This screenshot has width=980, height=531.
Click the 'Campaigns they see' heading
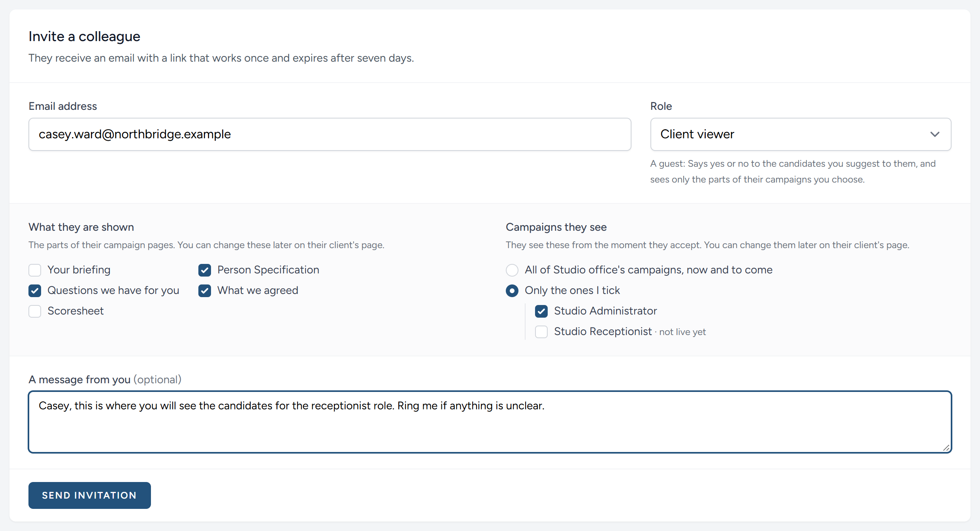point(556,227)
